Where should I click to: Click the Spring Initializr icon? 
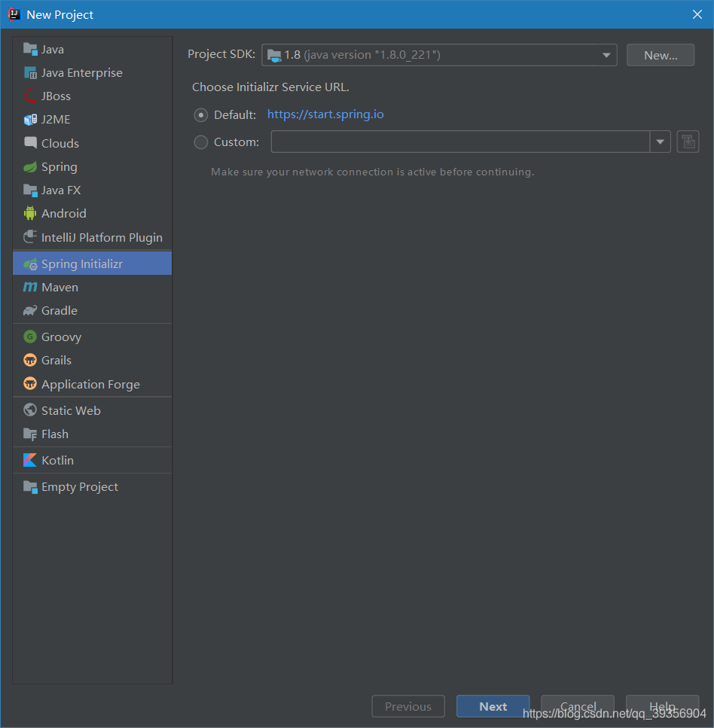[30, 263]
